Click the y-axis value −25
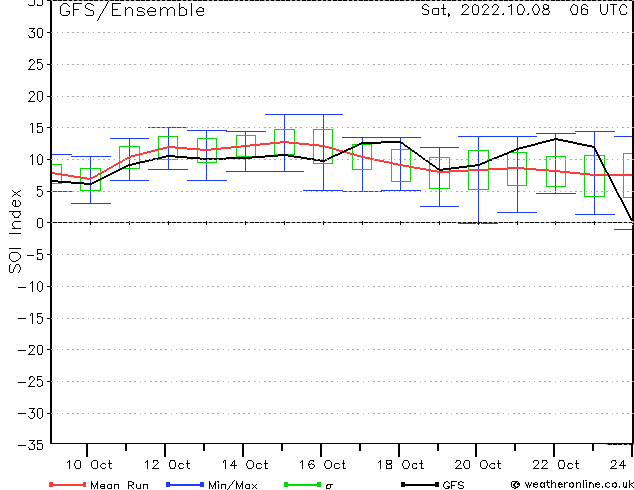This screenshot has height=490, width=634. tap(31, 382)
